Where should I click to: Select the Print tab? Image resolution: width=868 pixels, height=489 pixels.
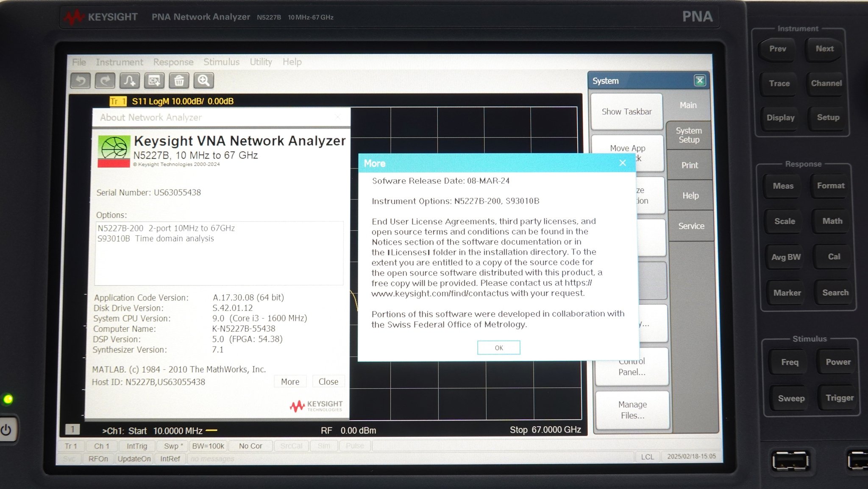click(x=690, y=165)
